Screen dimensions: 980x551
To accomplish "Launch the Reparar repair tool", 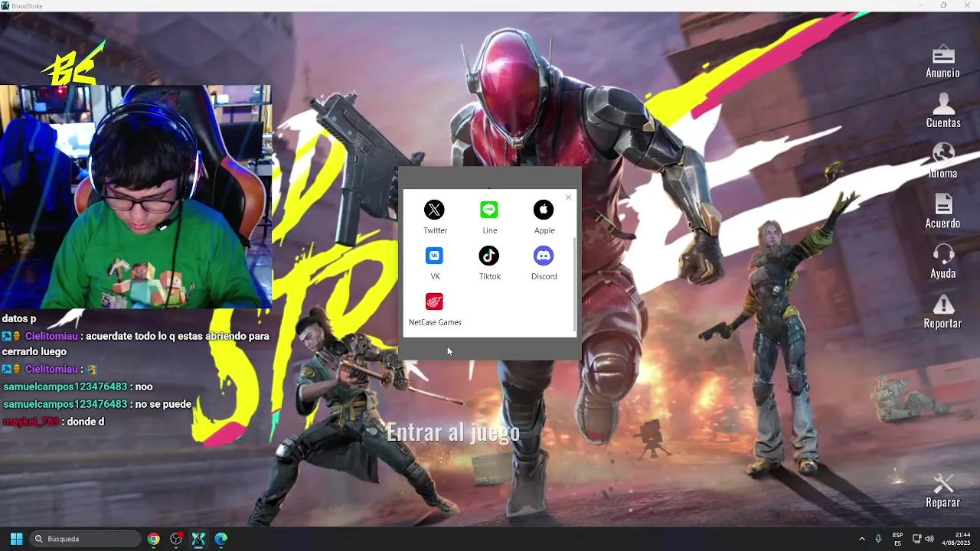I will click(943, 484).
